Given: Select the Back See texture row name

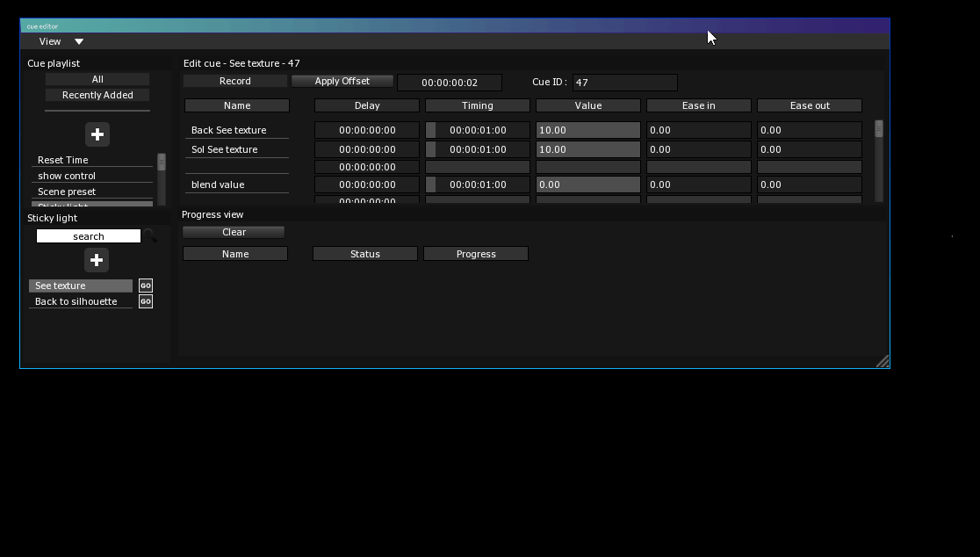Looking at the screenshot, I should (237, 130).
